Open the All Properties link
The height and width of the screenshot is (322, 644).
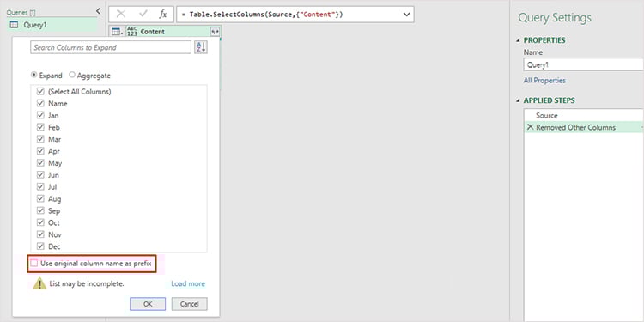(544, 81)
